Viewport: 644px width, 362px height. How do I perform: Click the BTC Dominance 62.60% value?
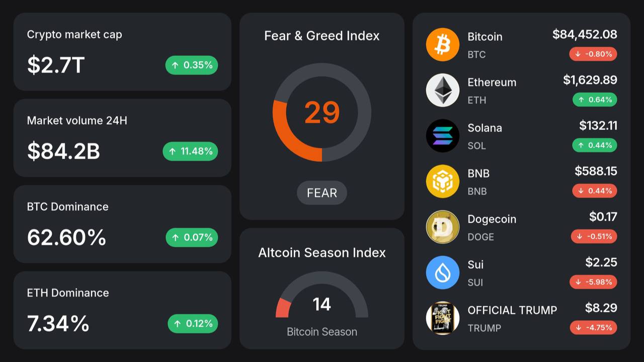(66, 237)
